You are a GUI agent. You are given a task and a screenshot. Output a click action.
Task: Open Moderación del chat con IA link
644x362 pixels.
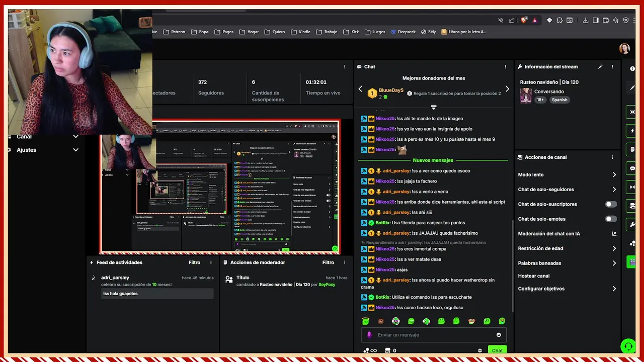567,233
